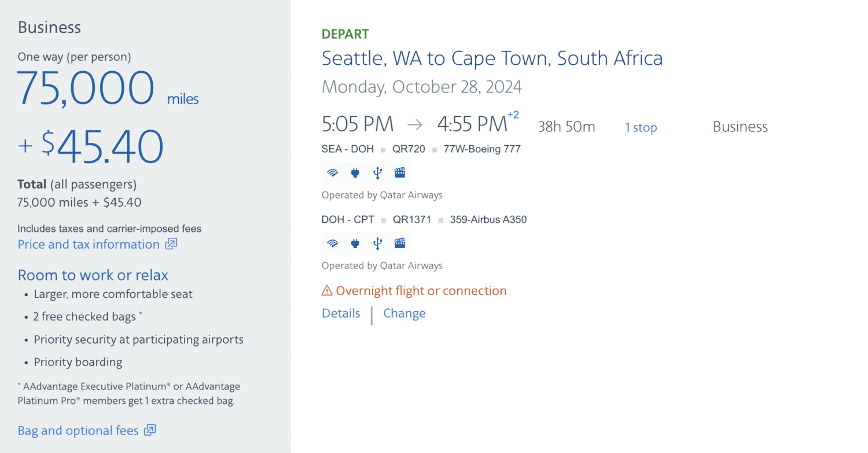Image resolution: width=868 pixels, height=453 pixels.
Task: Select the DEPART section header
Action: pos(345,34)
